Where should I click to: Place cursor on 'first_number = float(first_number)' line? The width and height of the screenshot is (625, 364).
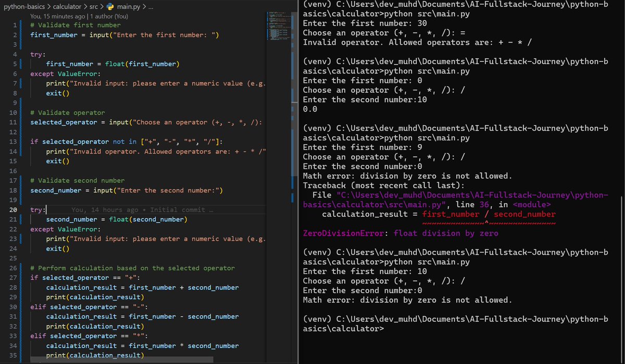(113, 64)
